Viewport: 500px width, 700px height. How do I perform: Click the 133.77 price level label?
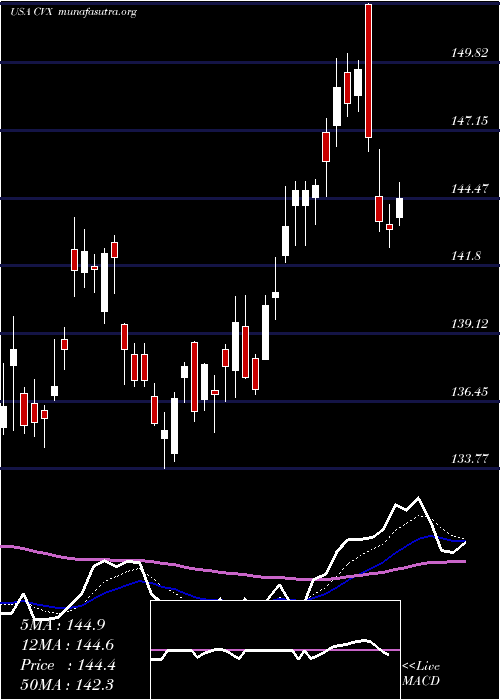(469, 459)
